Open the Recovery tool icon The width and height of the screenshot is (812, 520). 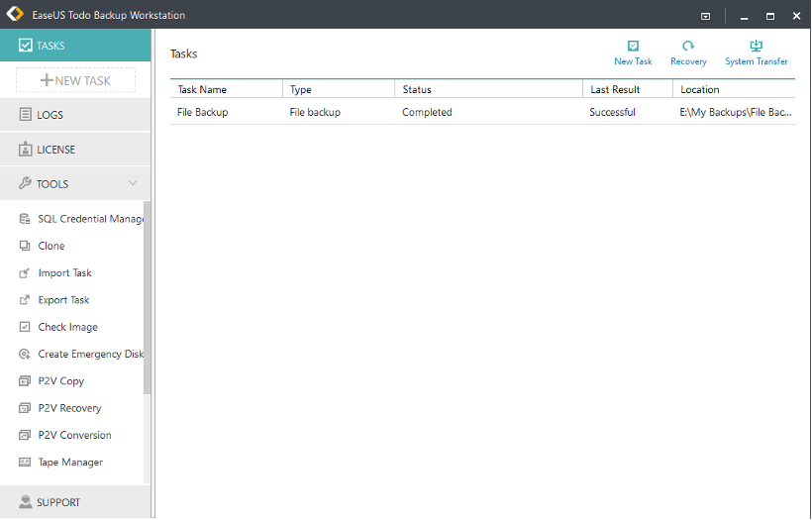(x=688, y=47)
